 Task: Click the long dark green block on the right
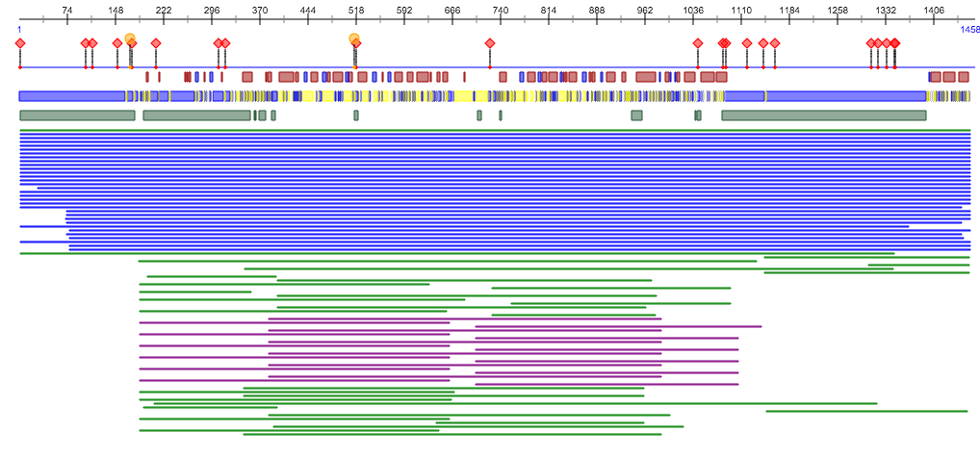click(823, 115)
